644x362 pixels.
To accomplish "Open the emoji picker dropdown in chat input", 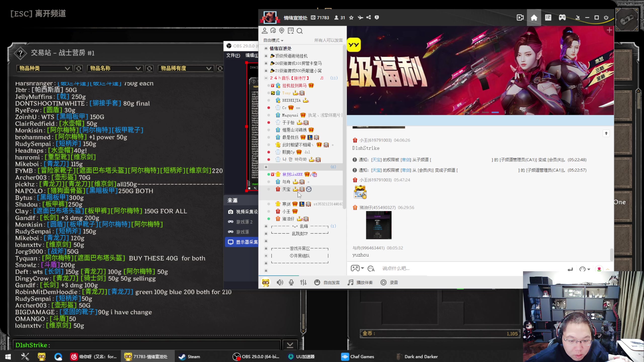I will [585, 269].
